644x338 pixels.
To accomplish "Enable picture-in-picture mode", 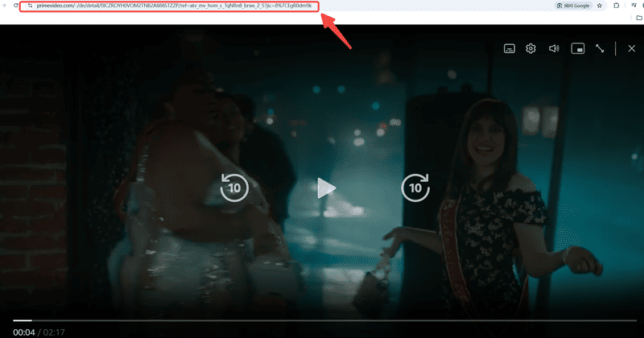I will tap(578, 48).
